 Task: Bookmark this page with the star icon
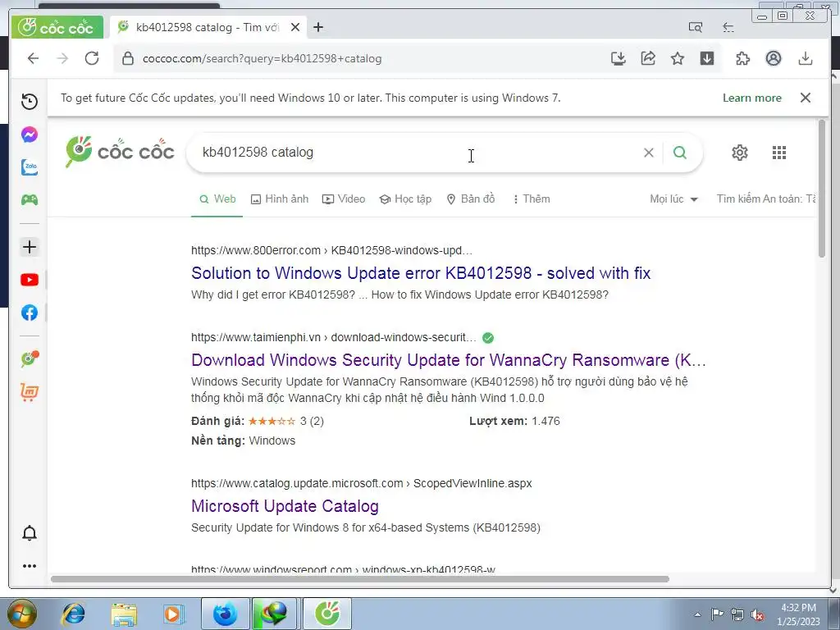click(678, 58)
